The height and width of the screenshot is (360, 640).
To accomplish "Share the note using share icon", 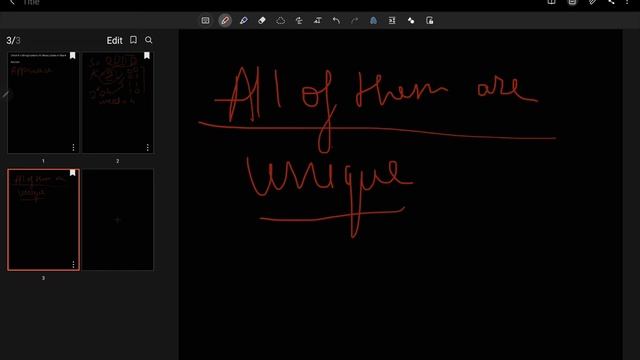I will (x=611, y=2).
